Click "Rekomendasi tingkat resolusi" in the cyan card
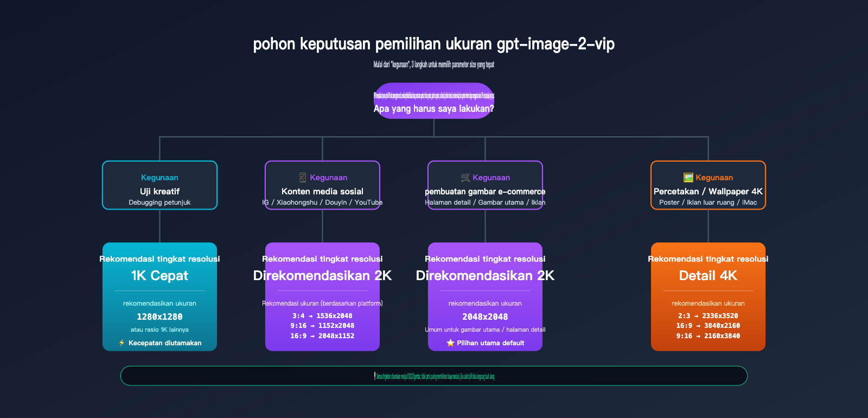The height and width of the screenshot is (418, 868). (159, 259)
